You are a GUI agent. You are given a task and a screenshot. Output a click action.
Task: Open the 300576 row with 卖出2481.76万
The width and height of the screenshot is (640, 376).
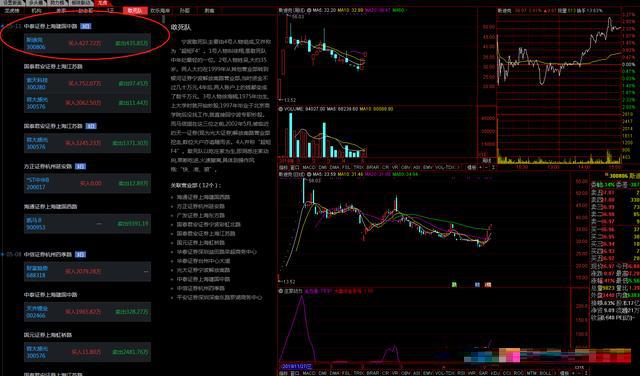pos(87,352)
